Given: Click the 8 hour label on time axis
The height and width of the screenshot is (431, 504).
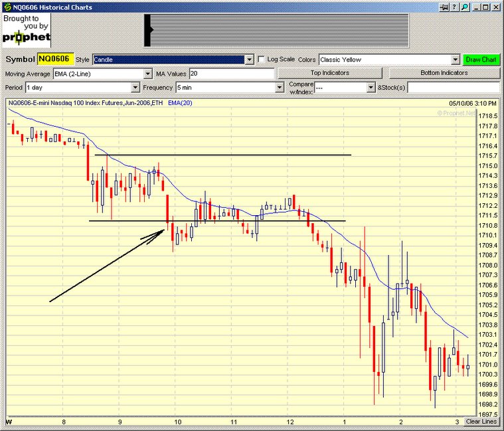Looking at the screenshot, I should 64,422.
